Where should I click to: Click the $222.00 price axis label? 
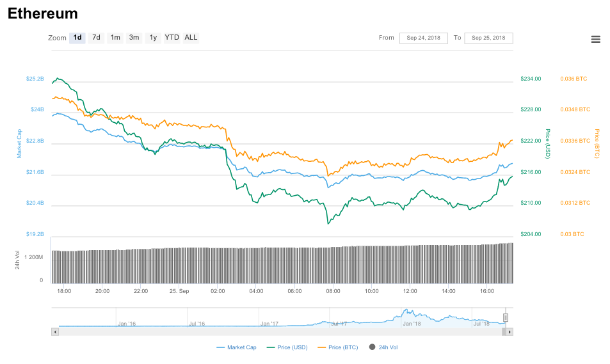click(531, 141)
